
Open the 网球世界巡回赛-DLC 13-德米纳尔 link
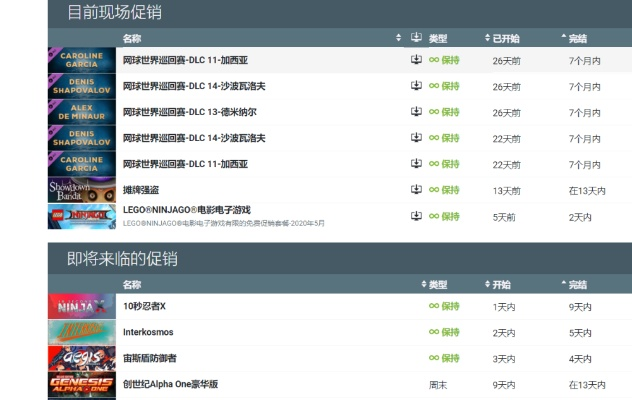click(x=189, y=112)
